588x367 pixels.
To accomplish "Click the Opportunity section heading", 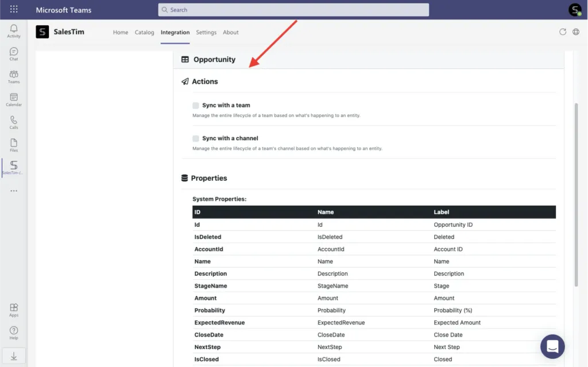I will coord(215,59).
